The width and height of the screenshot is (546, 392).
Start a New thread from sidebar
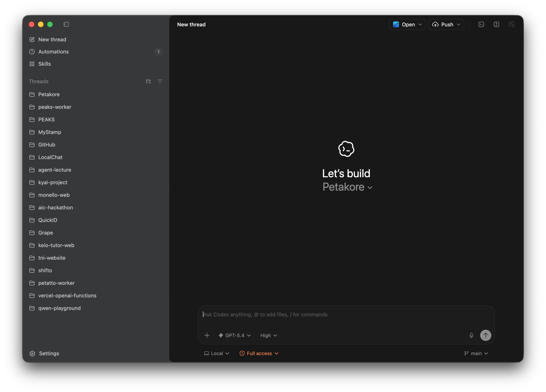tap(96, 40)
